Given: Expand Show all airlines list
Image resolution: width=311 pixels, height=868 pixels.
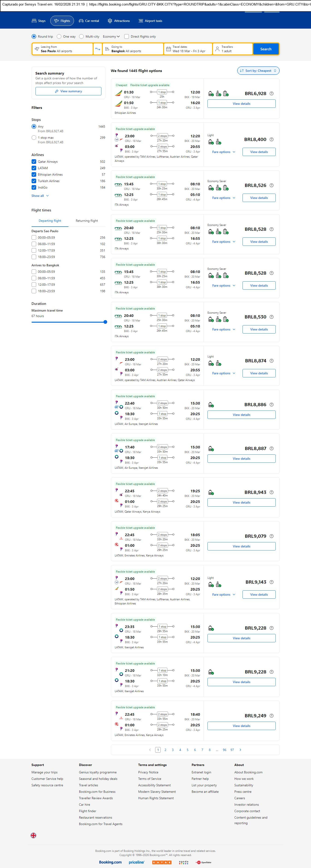Looking at the screenshot, I should tap(40, 196).
